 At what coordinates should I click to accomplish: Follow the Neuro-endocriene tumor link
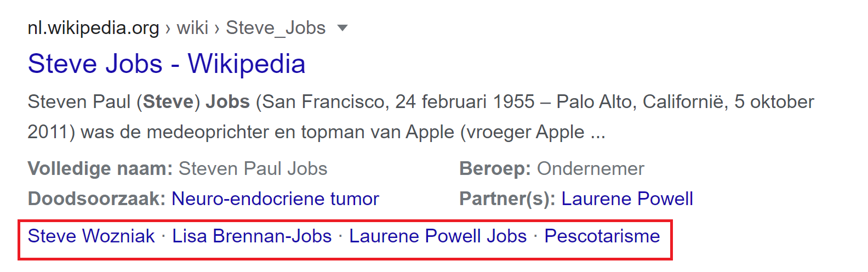275,199
